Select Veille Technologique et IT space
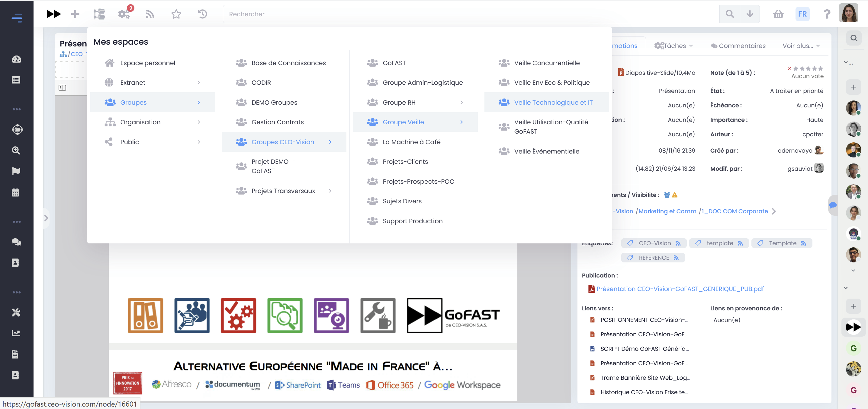The height and width of the screenshot is (409, 868). pyautogui.click(x=553, y=102)
